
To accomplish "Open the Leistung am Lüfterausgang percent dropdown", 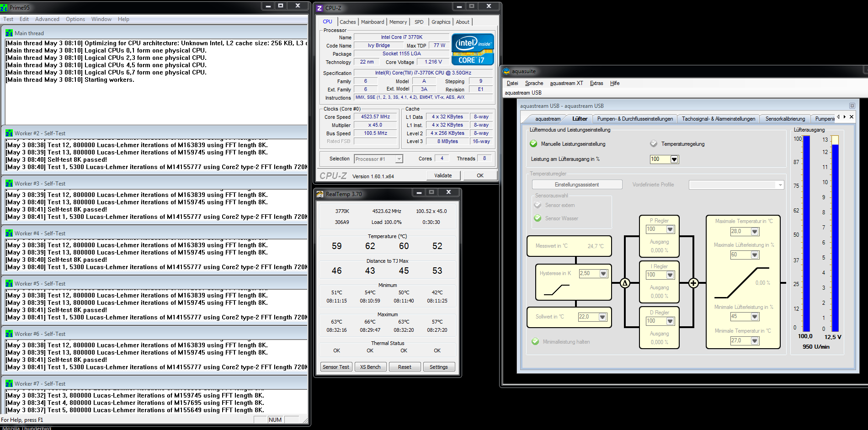I will click(674, 159).
